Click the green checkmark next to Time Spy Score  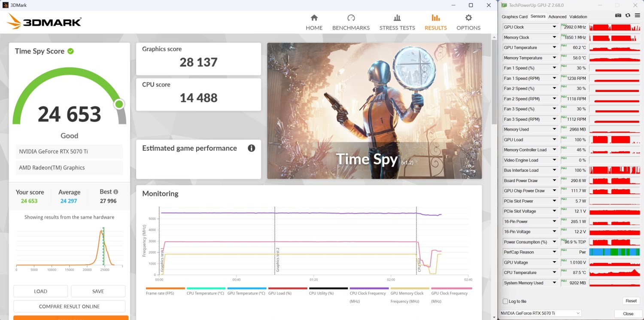click(70, 51)
